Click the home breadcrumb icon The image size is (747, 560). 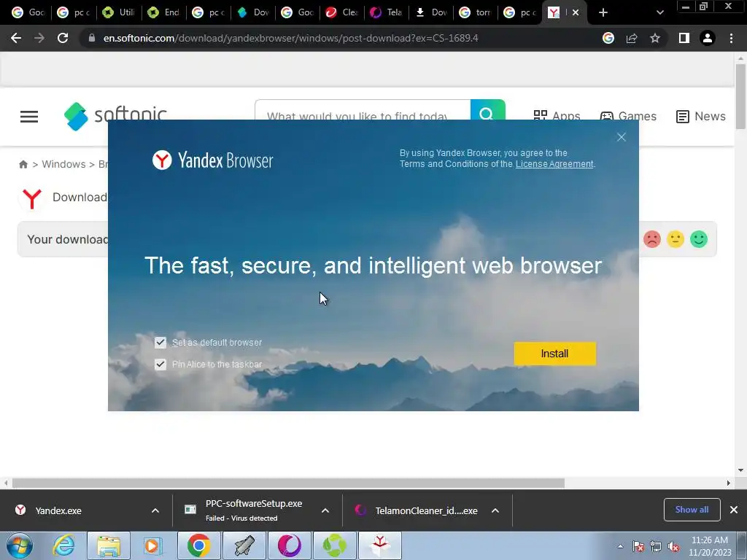coord(23,164)
